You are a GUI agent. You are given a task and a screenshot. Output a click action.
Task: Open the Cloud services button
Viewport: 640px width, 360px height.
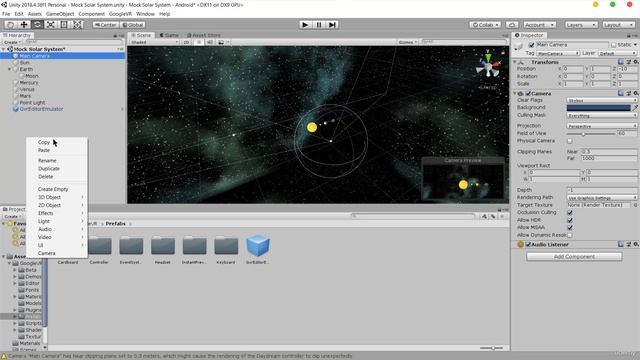coord(512,25)
